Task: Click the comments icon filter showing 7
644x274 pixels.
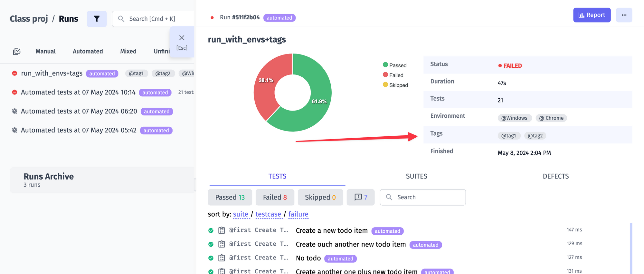Action: pyautogui.click(x=361, y=197)
